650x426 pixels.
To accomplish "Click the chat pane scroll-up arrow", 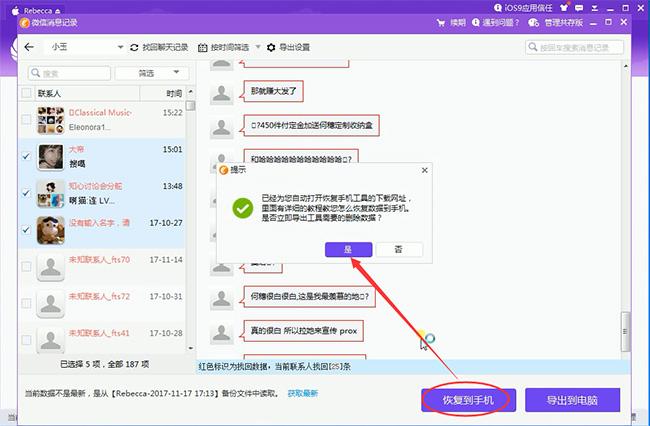I will pos(626,66).
